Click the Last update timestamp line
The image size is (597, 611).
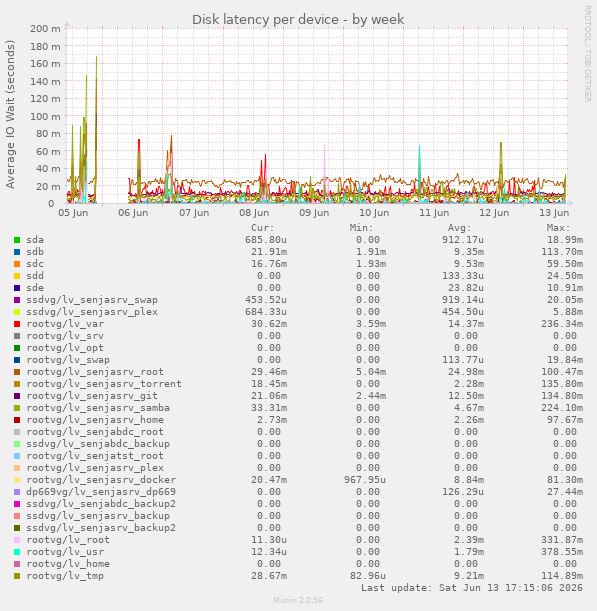[472, 588]
